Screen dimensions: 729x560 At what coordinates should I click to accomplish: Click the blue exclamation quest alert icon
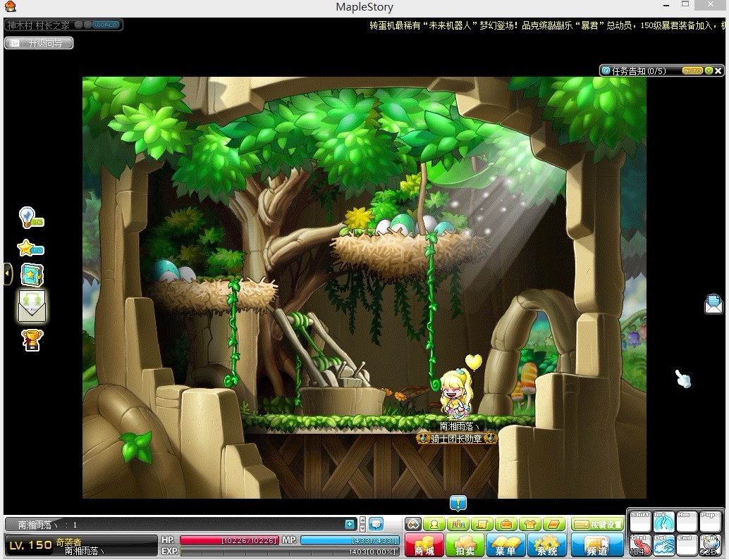[458, 503]
